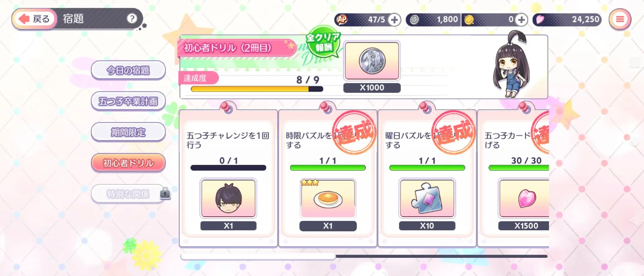644x276 pixels.
Task: Add AP with the plus icon
Action: point(394,20)
